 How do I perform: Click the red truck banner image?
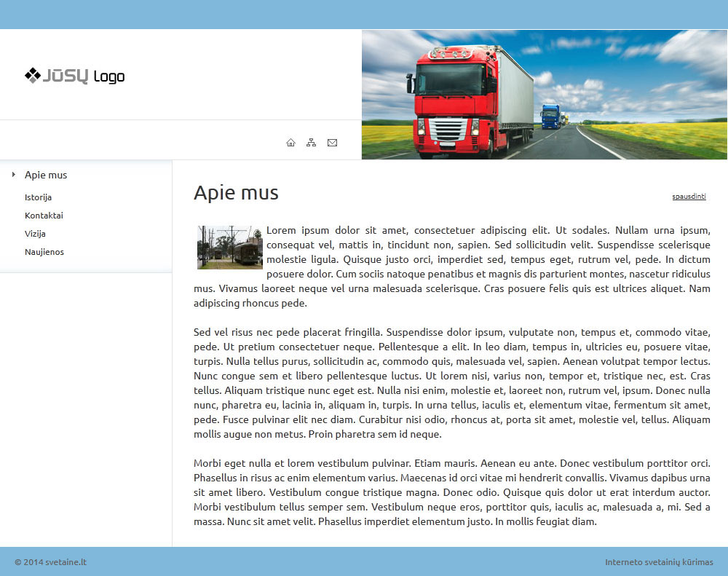tap(544, 95)
